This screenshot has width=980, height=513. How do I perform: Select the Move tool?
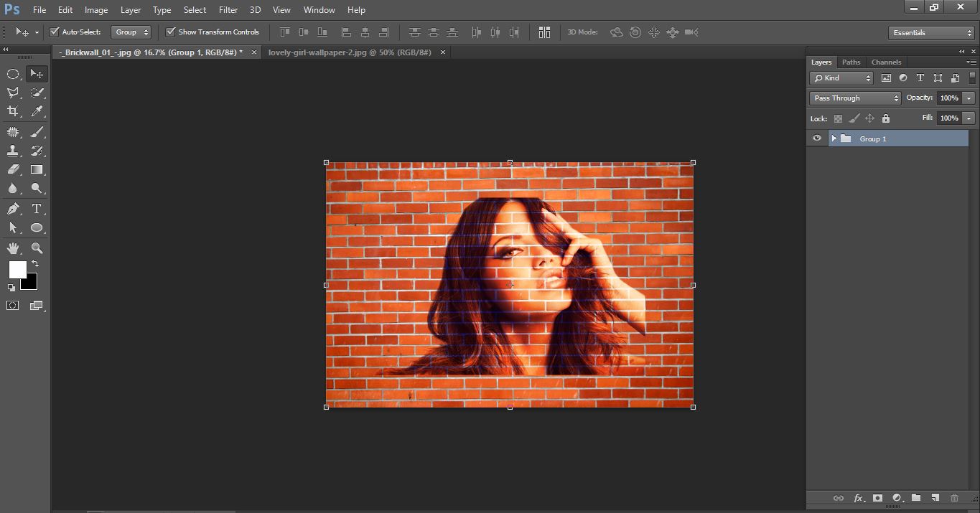[x=37, y=73]
